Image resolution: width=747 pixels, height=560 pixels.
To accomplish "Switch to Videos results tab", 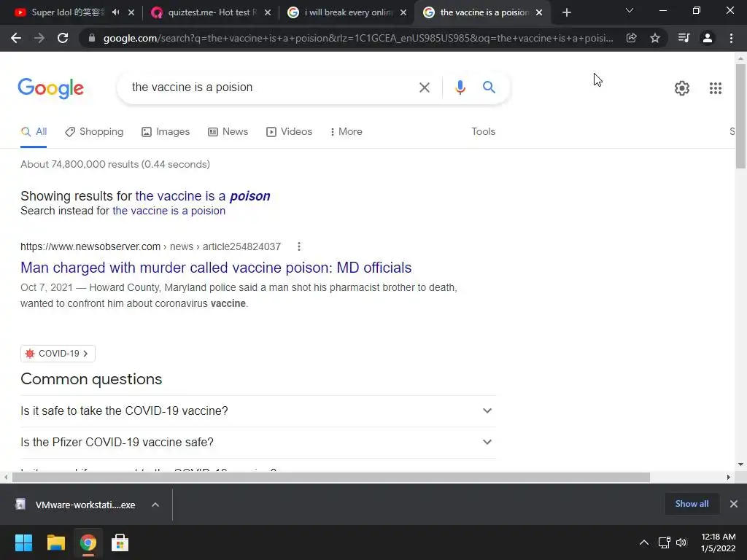I will tap(289, 132).
